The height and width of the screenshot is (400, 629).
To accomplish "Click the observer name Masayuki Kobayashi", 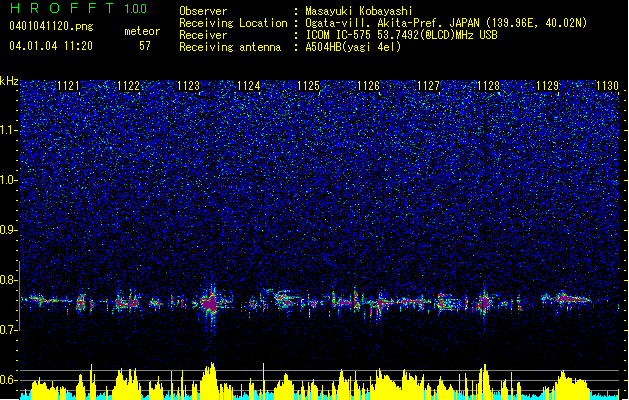I will pos(359,11).
